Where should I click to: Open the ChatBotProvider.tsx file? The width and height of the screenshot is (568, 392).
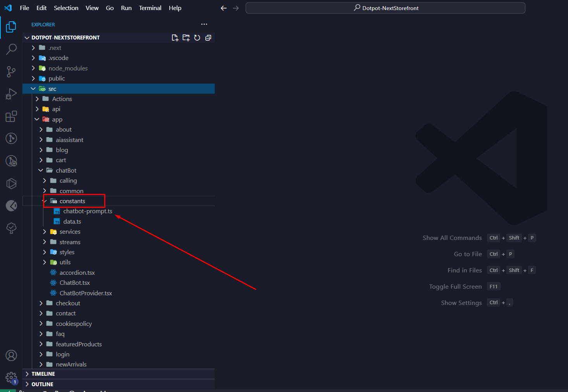click(x=119, y=293)
